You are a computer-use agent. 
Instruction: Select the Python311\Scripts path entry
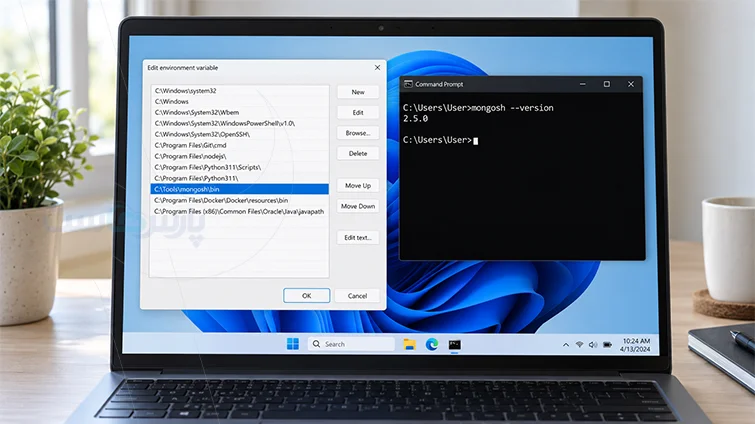(x=239, y=167)
